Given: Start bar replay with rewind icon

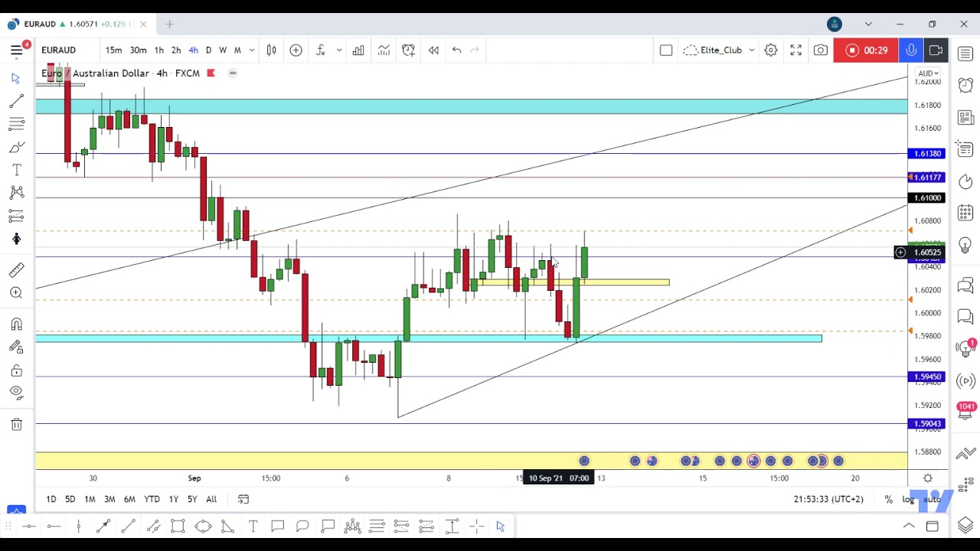Looking at the screenshot, I should 433,51.
